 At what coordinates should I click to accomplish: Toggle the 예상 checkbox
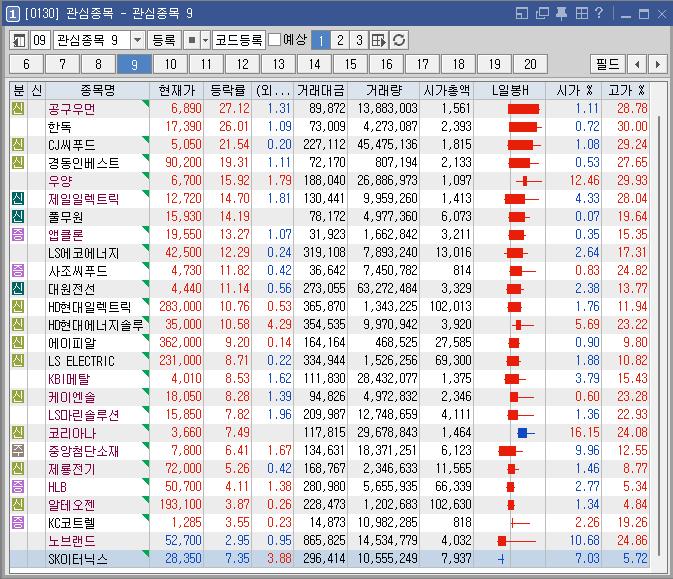(274, 40)
